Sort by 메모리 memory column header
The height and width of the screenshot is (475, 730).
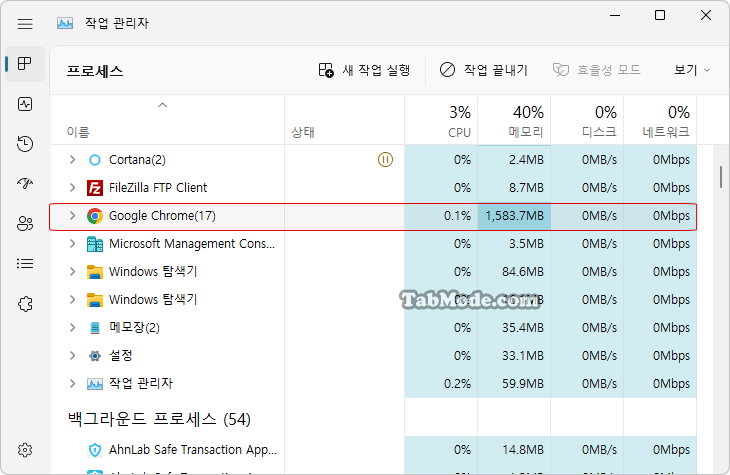click(514, 120)
